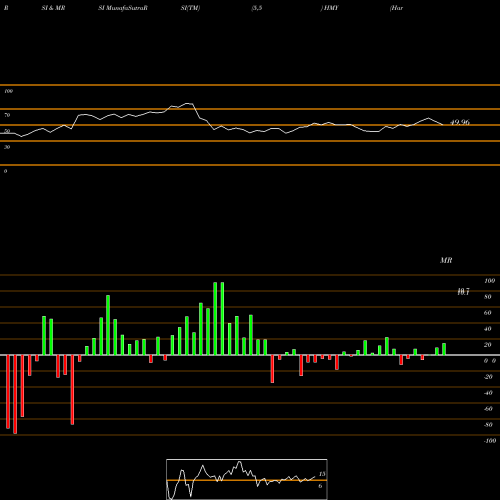Viewport: 500px width, 500px height.
Task: Open the mini overview chart thumbnail
Action: [247, 479]
